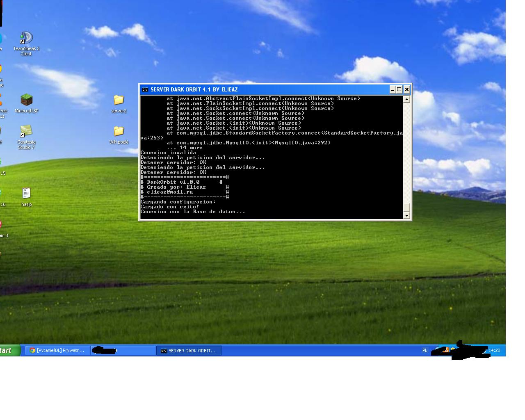Click the Start button on the taskbar
Screen dimensions: 525x420
tap(10, 350)
